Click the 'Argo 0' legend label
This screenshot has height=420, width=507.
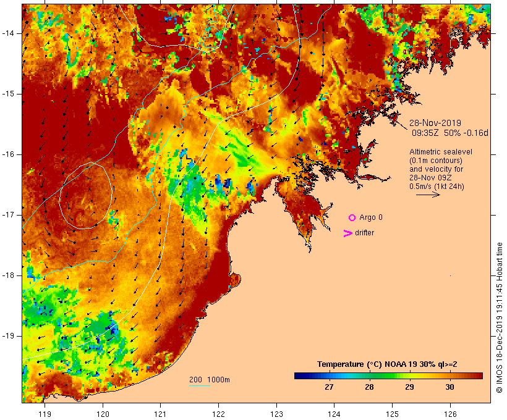coord(371,217)
